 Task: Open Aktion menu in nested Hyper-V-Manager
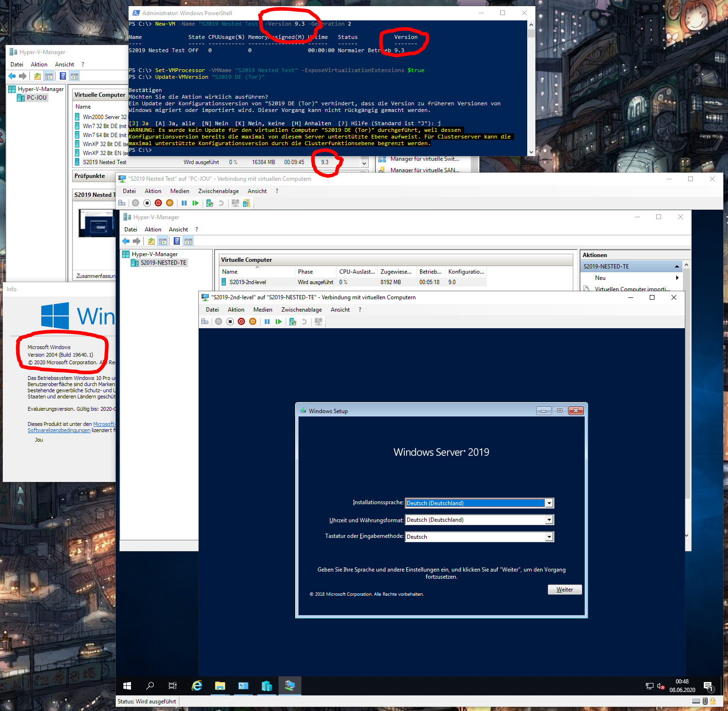click(x=153, y=230)
